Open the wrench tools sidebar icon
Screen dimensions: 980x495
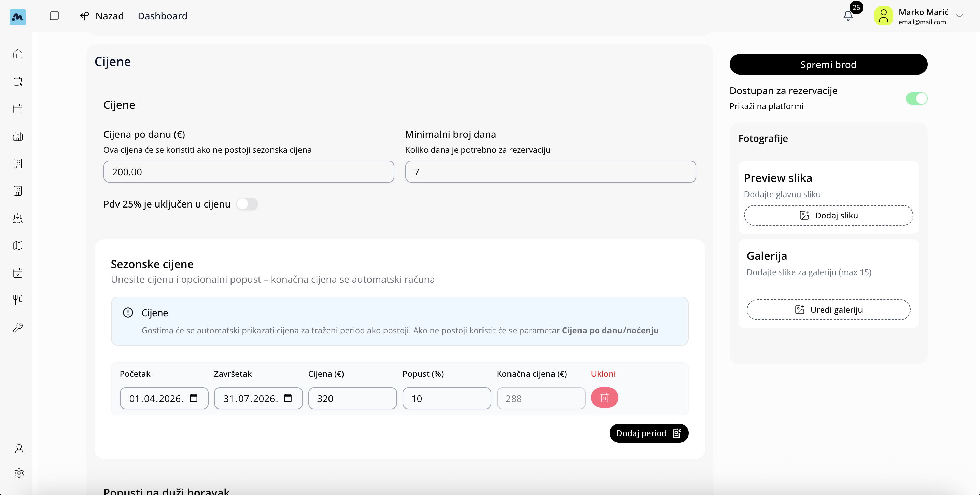point(18,327)
